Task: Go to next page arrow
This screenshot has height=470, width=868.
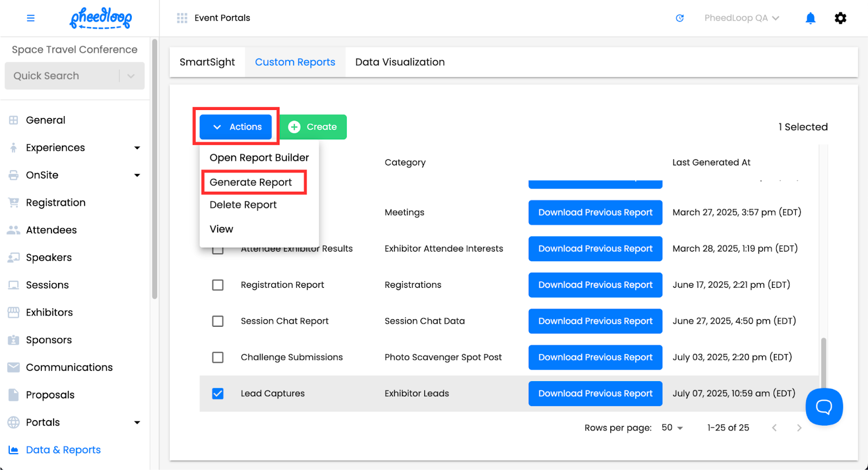Action: pos(799,428)
